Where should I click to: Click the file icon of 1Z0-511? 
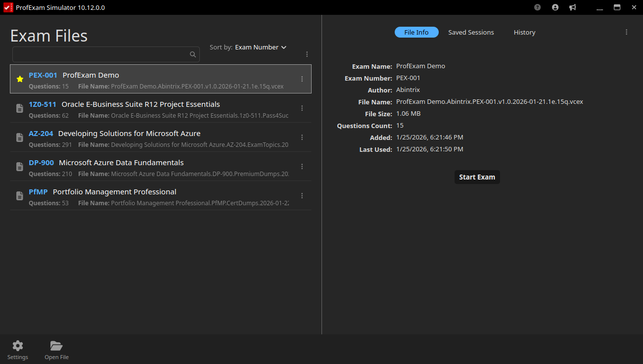[x=20, y=108]
